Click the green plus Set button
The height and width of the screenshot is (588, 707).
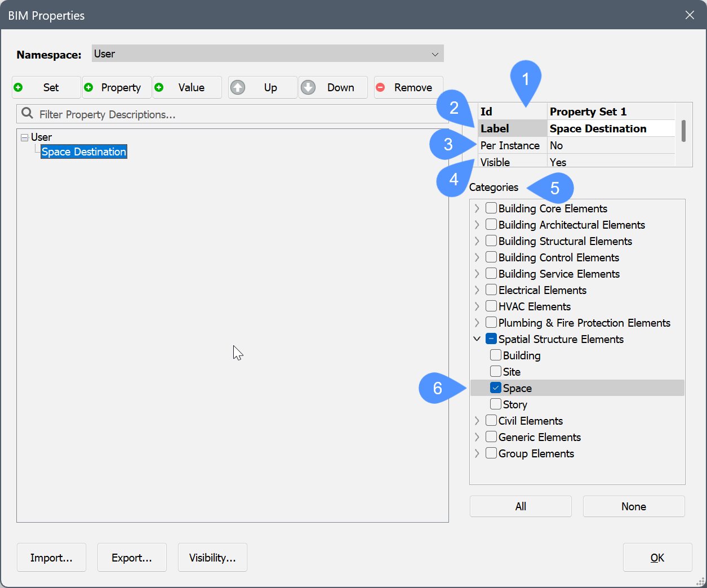(46, 87)
